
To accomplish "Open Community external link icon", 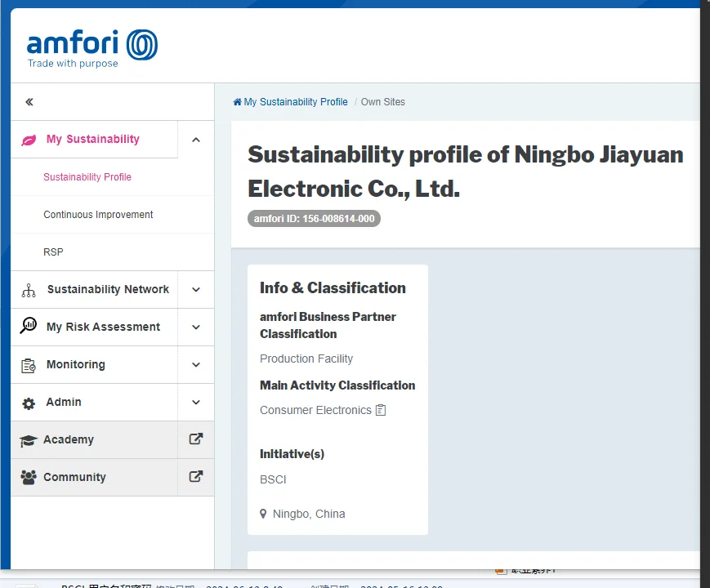I will pos(196,477).
